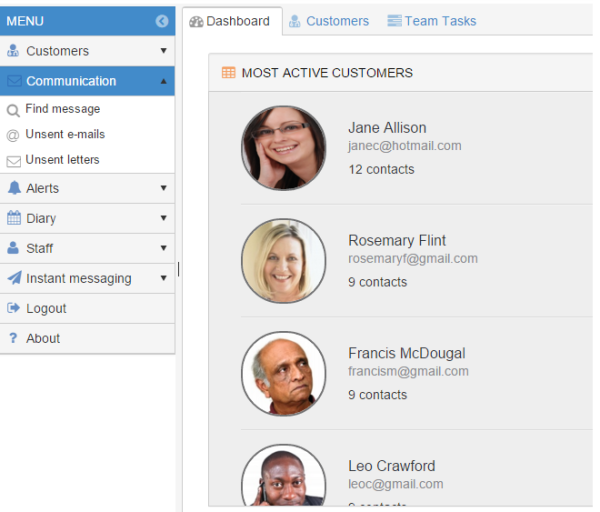Screen dimensions: 600x512
Task: Open Jane Allison's email address link
Action: pyautogui.click(x=404, y=146)
